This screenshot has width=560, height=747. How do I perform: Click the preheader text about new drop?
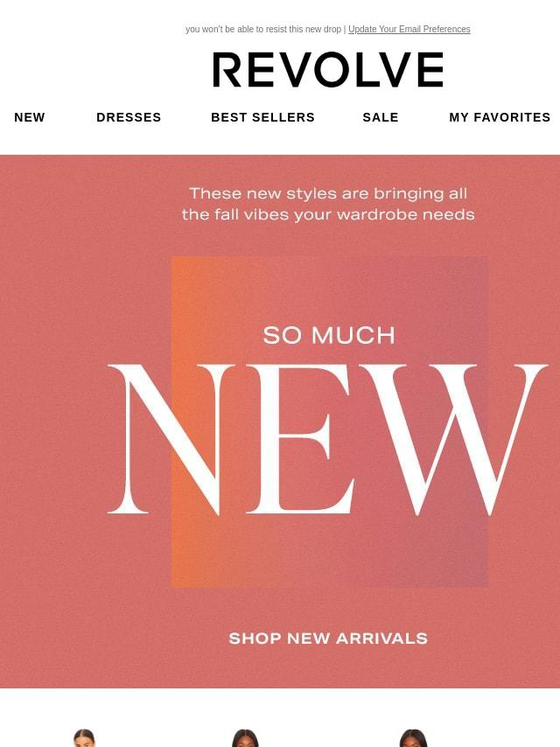pos(263,29)
